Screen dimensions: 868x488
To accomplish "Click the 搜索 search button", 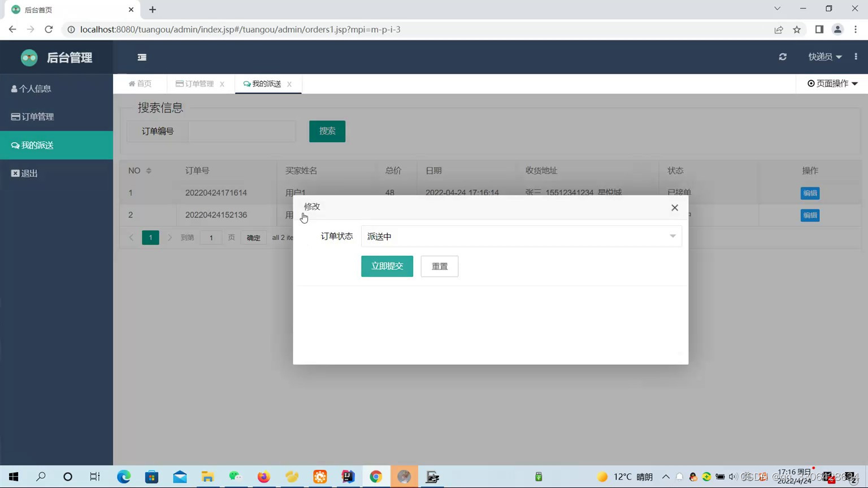I will click(x=327, y=131).
